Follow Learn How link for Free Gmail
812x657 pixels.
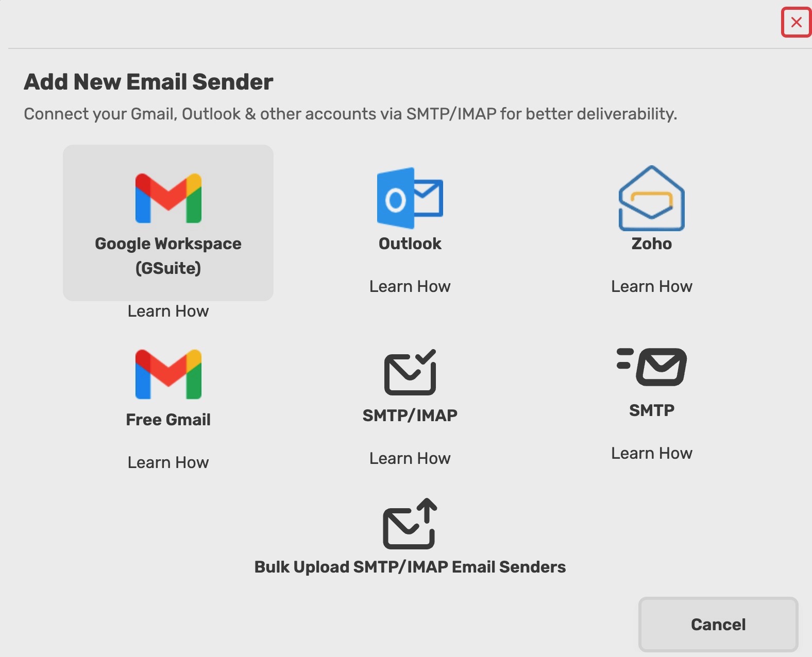(168, 462)
